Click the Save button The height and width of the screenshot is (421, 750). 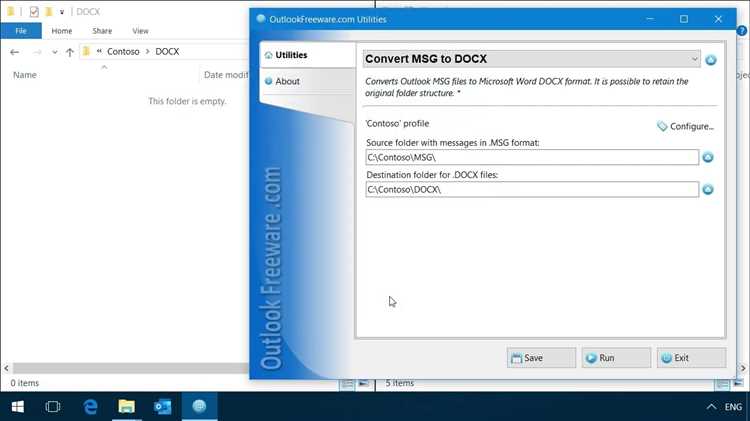click(541, 358)
